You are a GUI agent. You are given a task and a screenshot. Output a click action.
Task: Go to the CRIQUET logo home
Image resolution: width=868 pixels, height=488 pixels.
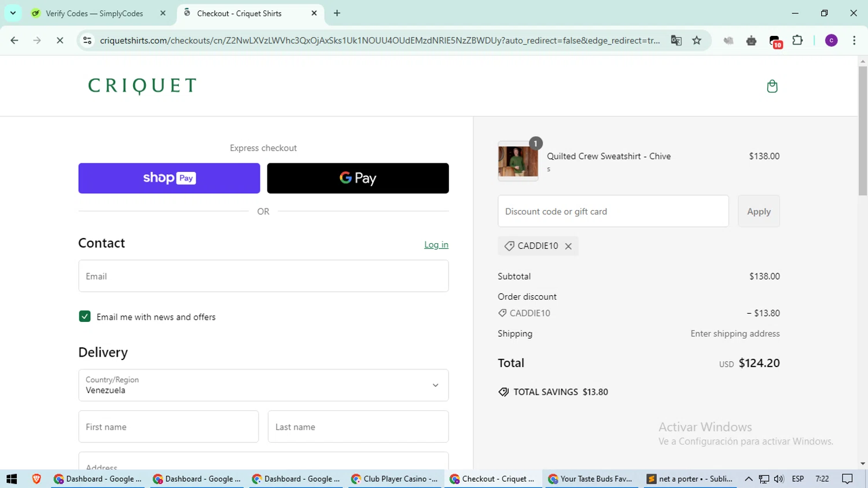(142, 86)
